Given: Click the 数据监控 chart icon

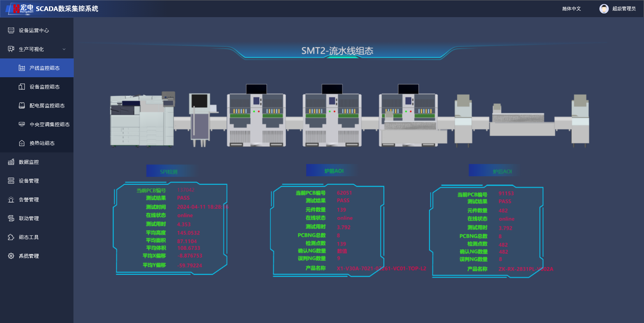Looking at the screenshot, I should [11, 162].
